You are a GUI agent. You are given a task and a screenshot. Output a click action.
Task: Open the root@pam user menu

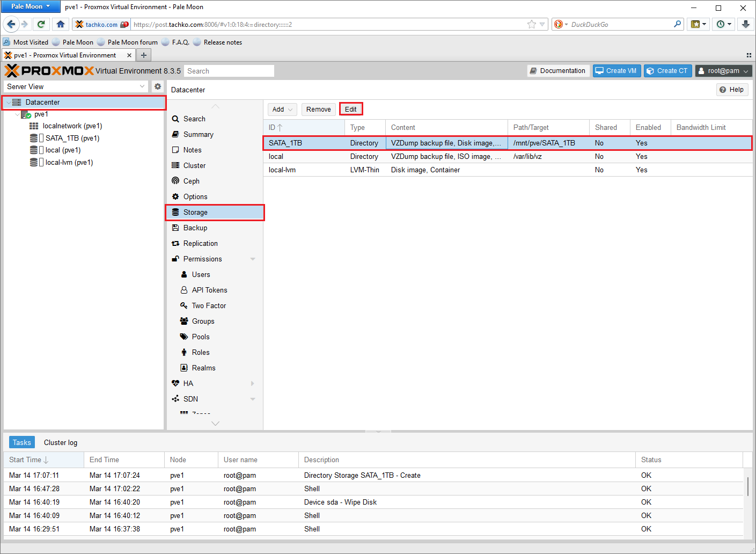tap(723, 71)
